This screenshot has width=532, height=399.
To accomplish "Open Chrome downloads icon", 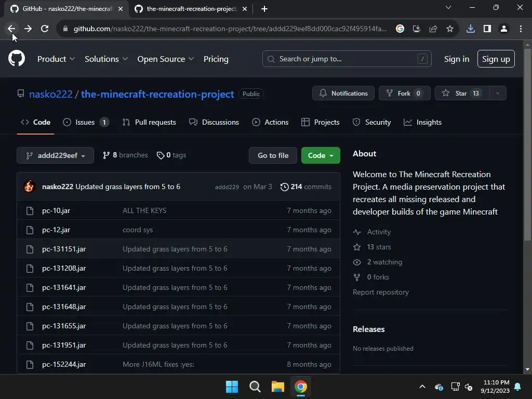I will coord(471,29).
